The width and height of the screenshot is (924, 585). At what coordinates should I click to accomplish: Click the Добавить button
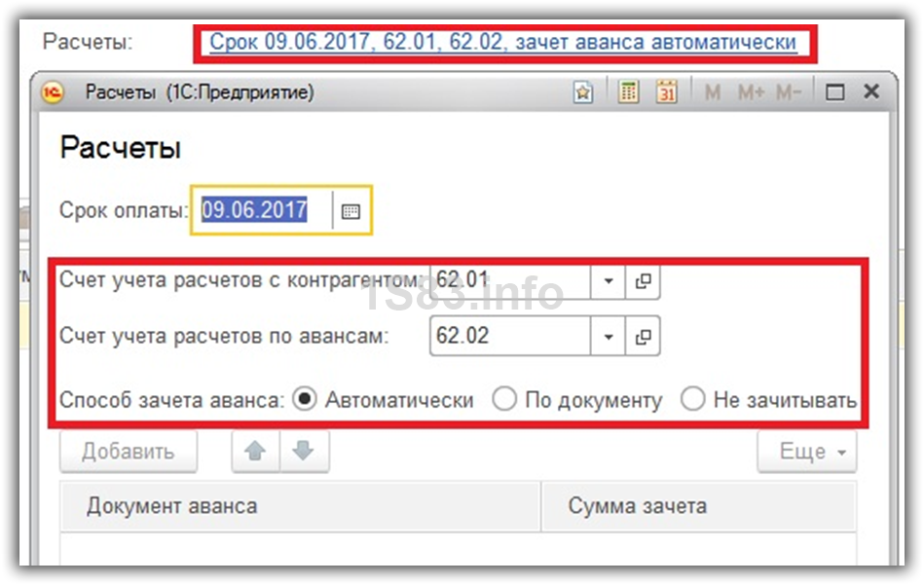point(129,452)
